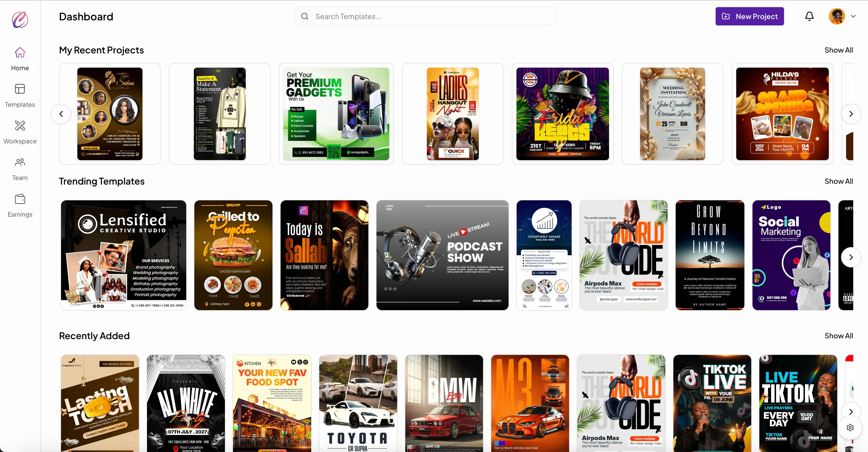
Task: Open the Team page icon
Action: click(x=20, y=162)
